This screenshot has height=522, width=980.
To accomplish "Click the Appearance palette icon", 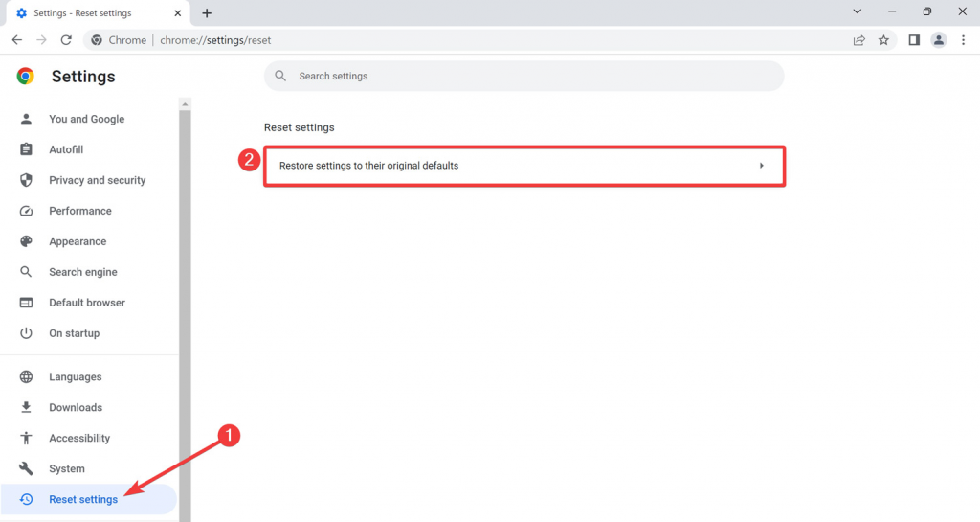I will coord(26,241).
